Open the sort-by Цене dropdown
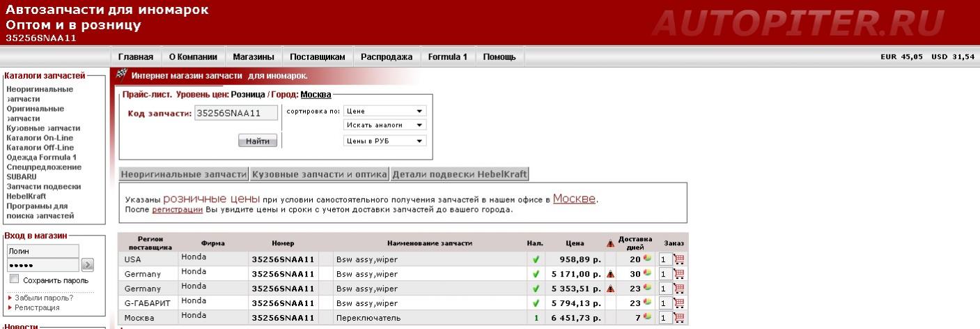Image resolution: width=980 pixels, height=329 pixels. [x=384, y=111]
